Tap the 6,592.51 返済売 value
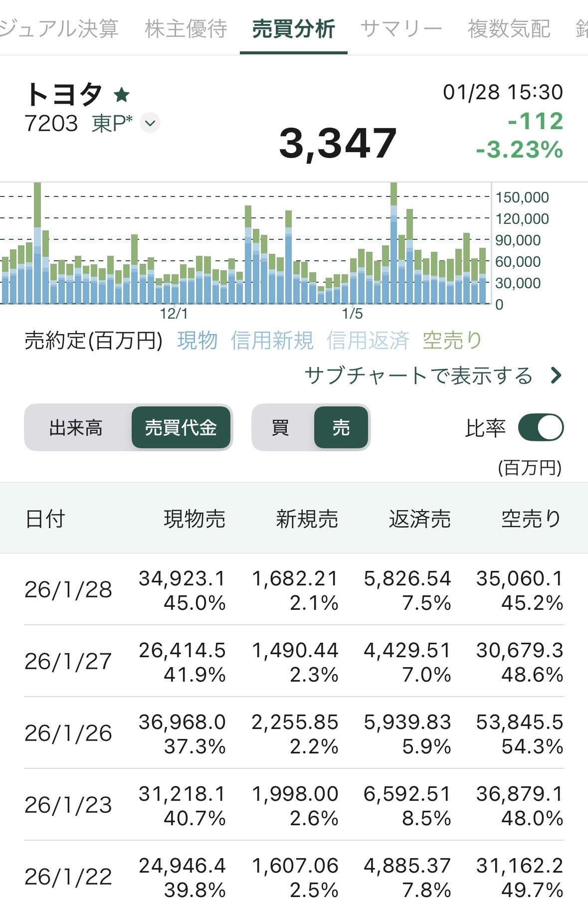This screenshot has height=910, width=588. [x=407, y=794]
